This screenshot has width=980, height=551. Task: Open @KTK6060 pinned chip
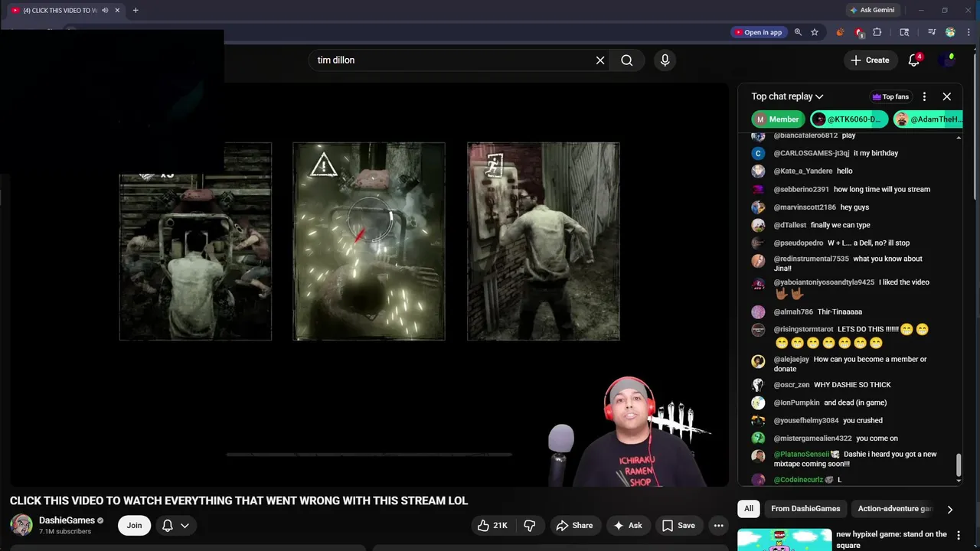coord(849,119)
